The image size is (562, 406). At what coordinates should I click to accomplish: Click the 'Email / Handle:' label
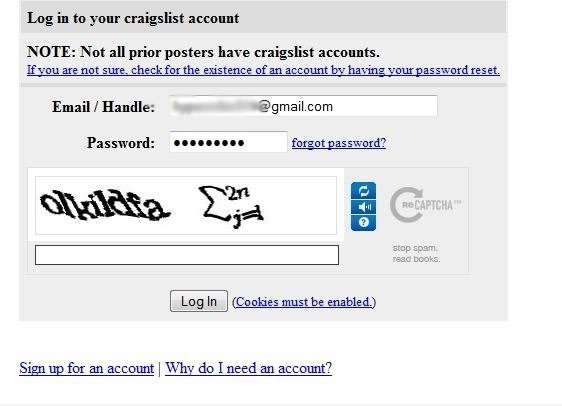click(103, 107)
